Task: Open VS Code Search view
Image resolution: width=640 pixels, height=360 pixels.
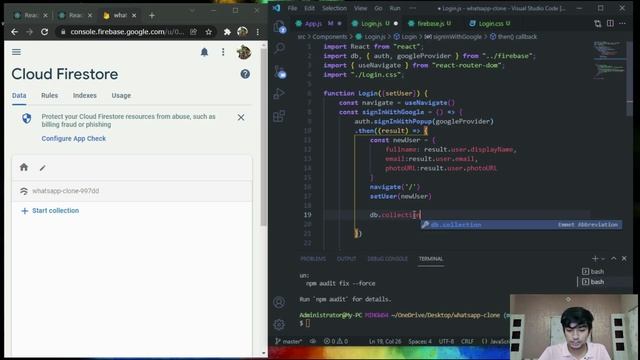Action: click(x=279, y=48)
